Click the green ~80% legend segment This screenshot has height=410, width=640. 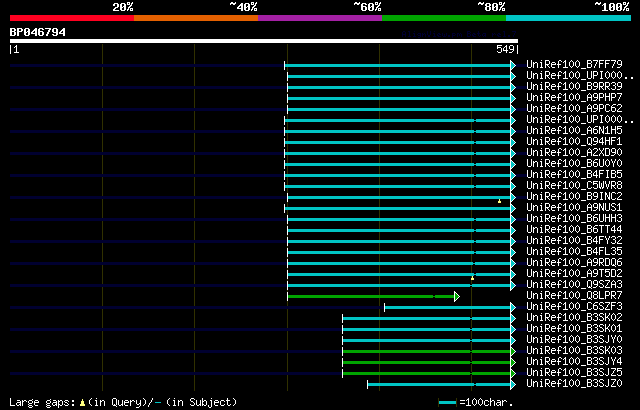444,18
